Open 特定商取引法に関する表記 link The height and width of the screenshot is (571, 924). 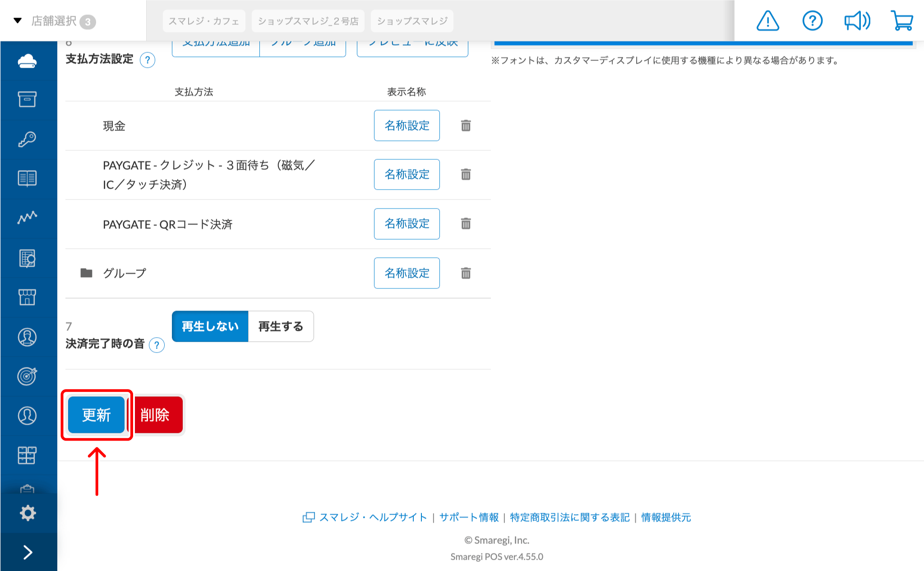coord(569,517)
